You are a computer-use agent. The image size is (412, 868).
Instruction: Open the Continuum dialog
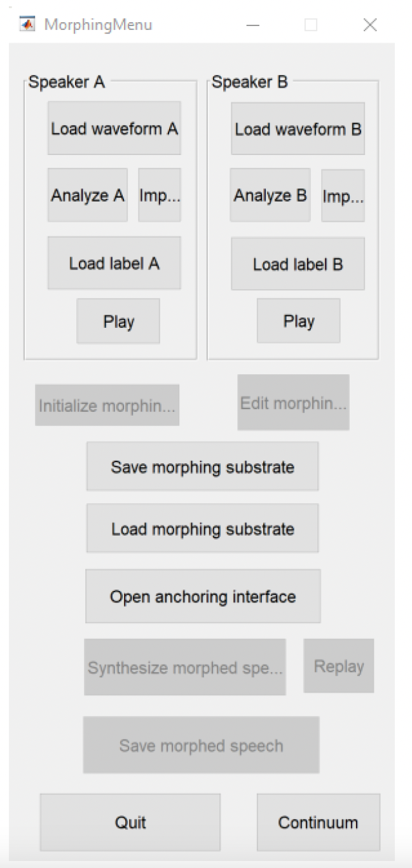click(319, 822)
